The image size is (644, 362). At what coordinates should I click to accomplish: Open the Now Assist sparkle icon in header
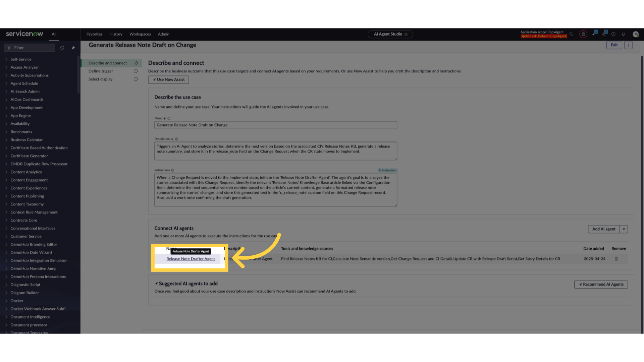point(594,34)
